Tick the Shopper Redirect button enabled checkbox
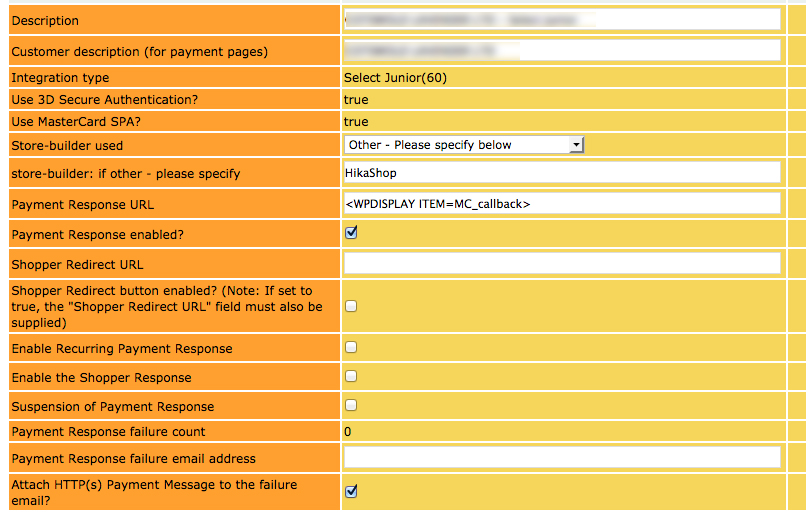The image size is (806, 519). [351, 306]
